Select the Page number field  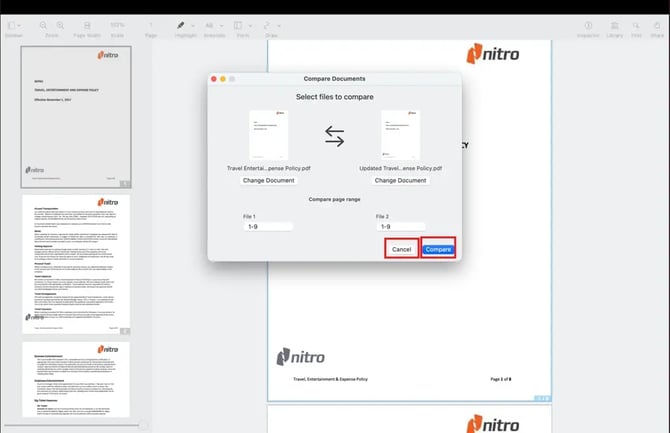tap(151, 26)
